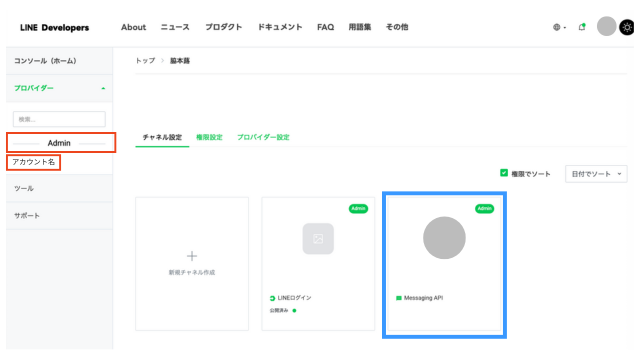Click the green Messaging API icon
The image size is (640, 360).
point(399,298)
